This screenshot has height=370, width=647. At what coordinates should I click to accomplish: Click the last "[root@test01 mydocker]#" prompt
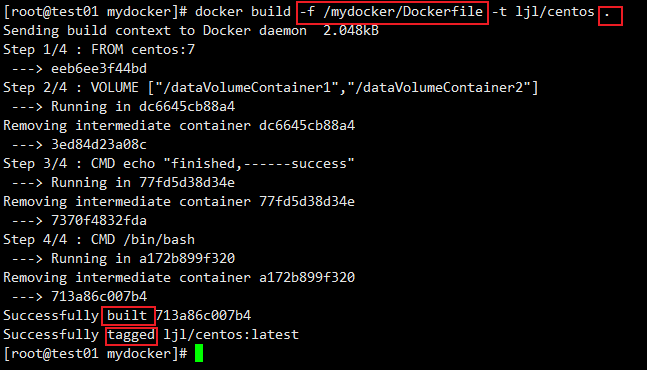95,354
